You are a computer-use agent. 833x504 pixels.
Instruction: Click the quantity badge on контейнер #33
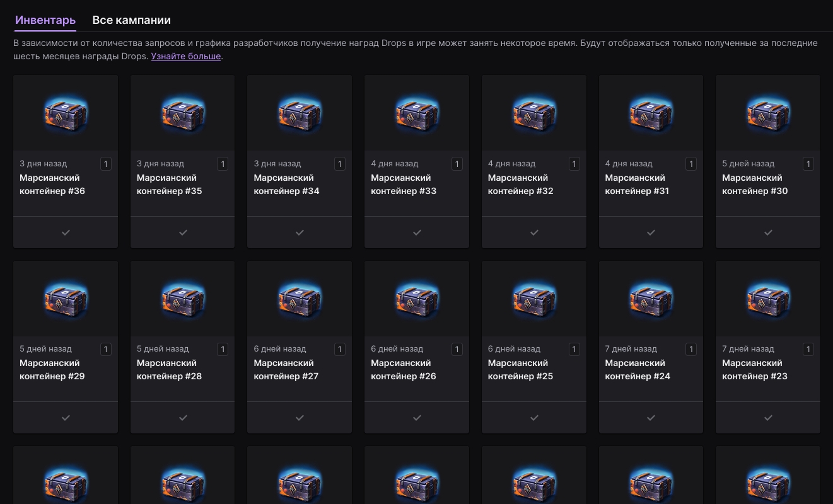tap(457, 164)
